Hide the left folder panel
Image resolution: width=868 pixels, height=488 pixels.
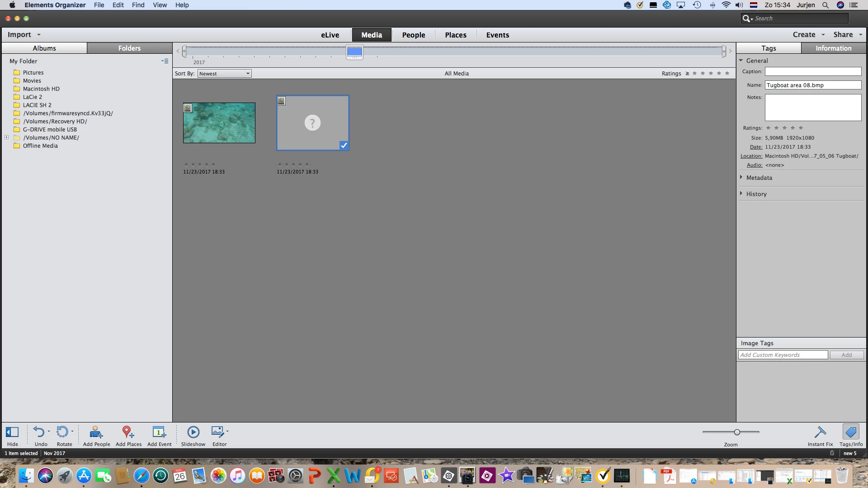pyautogui.click(x=12, y=432)
